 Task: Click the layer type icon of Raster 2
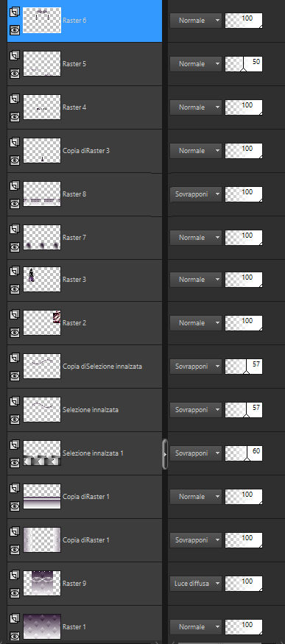coord(15,314)
